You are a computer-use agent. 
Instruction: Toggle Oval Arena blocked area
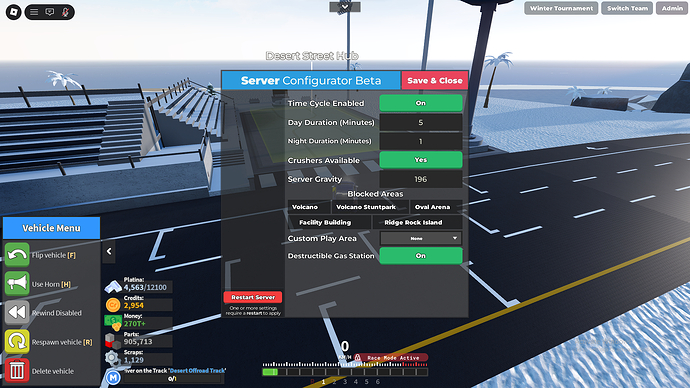pos(436,207)
